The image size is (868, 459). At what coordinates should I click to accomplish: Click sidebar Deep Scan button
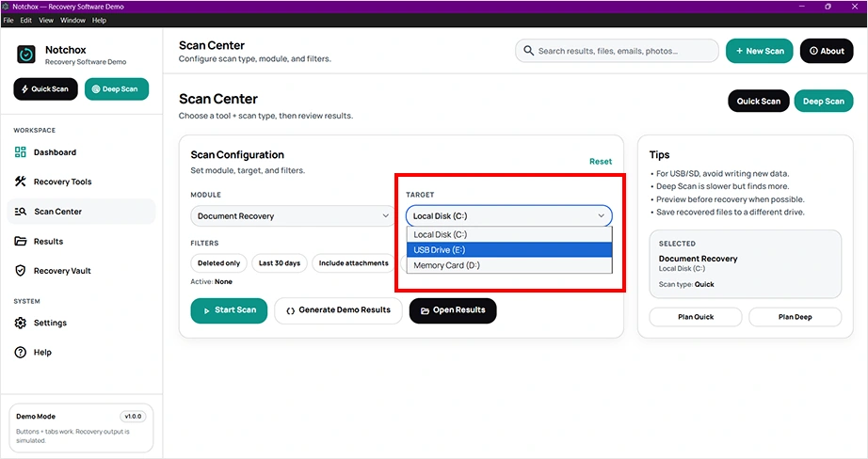tap(116, 89)
